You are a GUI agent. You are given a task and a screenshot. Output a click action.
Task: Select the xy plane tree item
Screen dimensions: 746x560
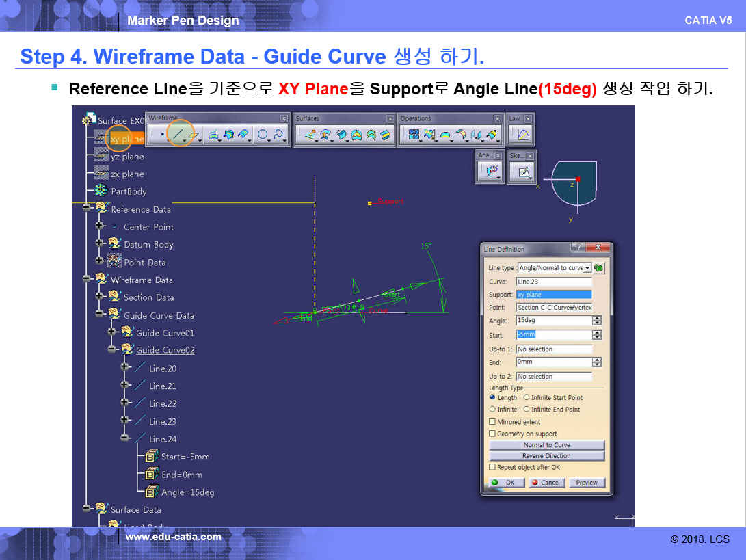pyautogui.click(x=126, y=139)
